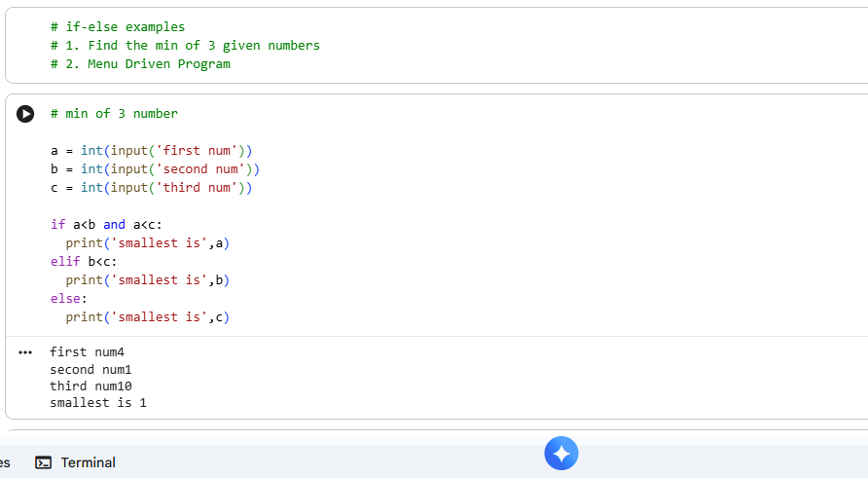
Task: Open the Terminal panel icon
Action: tap(43, 462)
